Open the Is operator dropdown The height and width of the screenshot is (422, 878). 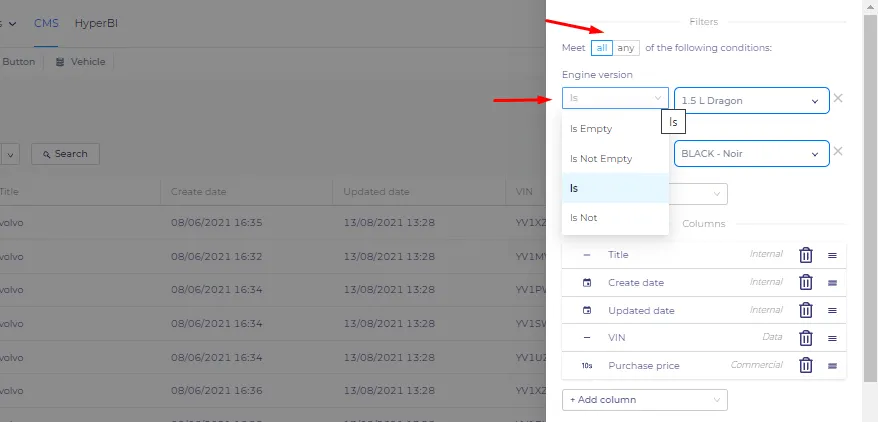615,98
